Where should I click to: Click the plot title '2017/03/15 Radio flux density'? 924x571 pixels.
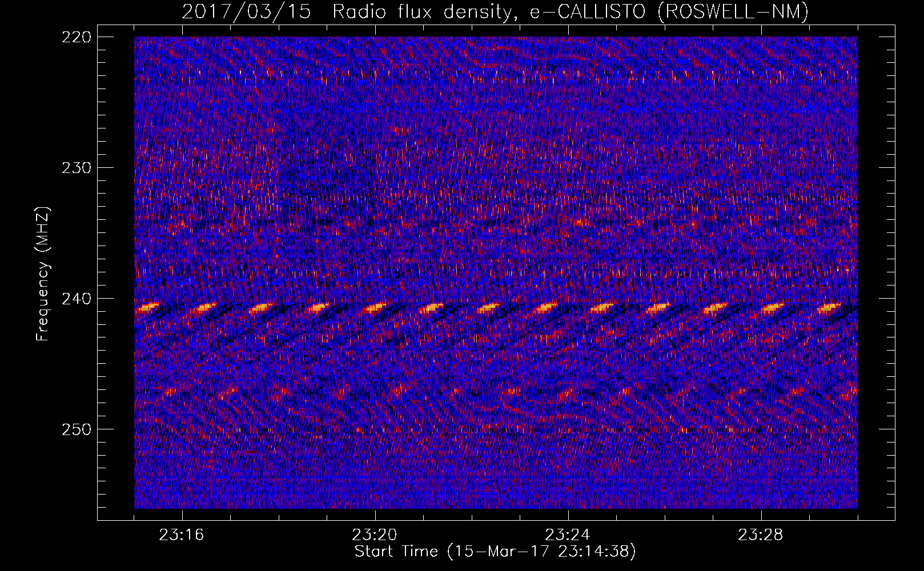tap(496, 11)
